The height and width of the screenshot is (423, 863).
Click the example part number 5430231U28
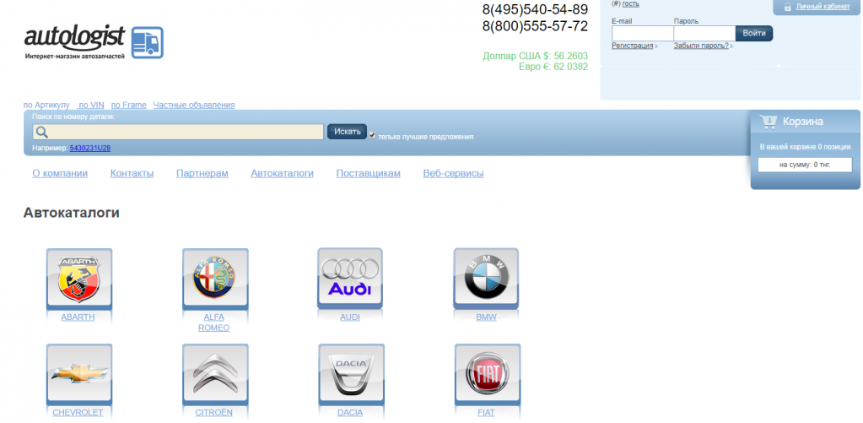click(90, 148)
